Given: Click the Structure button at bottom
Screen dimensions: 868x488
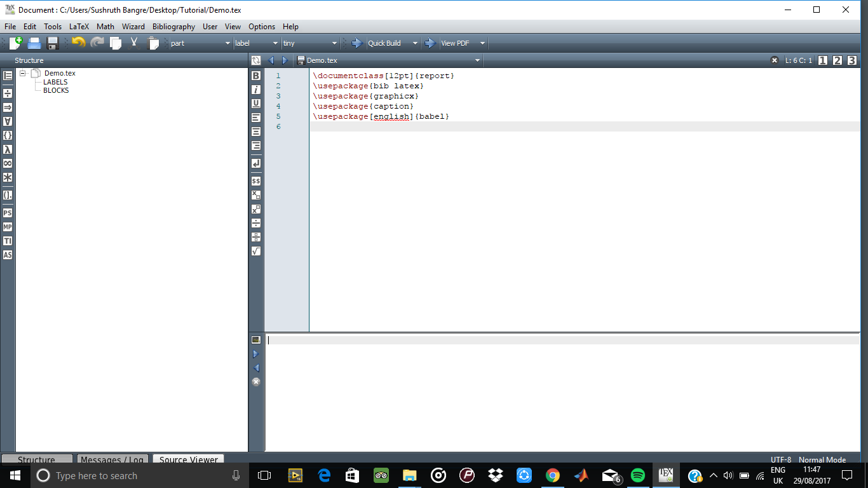Looking at the screenshot, I should tap(36, 459).
